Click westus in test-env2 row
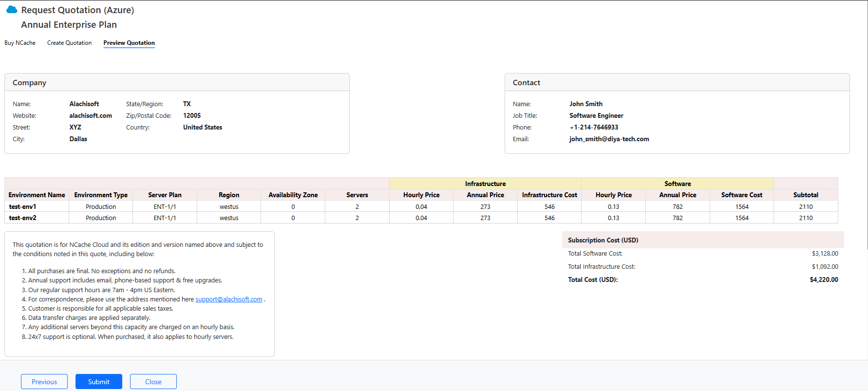Screen dimensions: 868x391 [x=229, y=218]
